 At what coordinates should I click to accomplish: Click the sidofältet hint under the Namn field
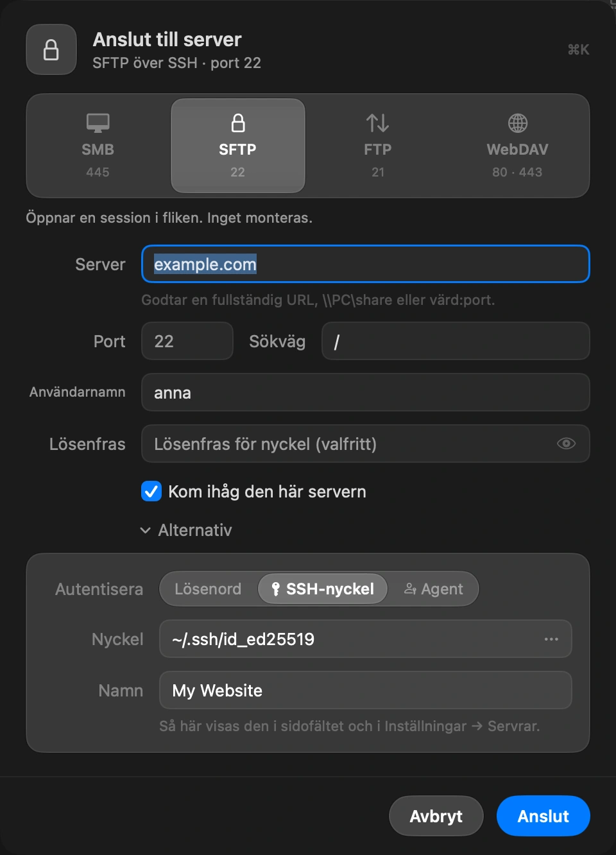(x=350, y=726)
